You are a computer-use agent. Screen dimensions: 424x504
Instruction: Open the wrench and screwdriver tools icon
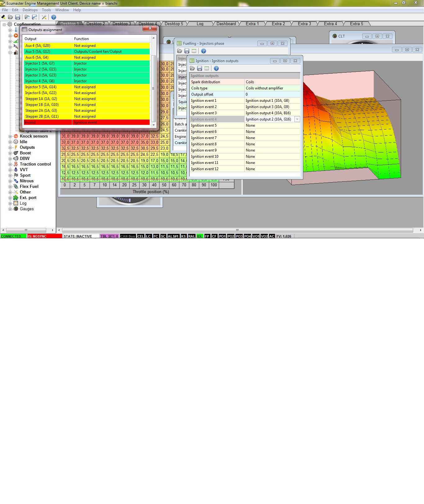coord(44,17)
